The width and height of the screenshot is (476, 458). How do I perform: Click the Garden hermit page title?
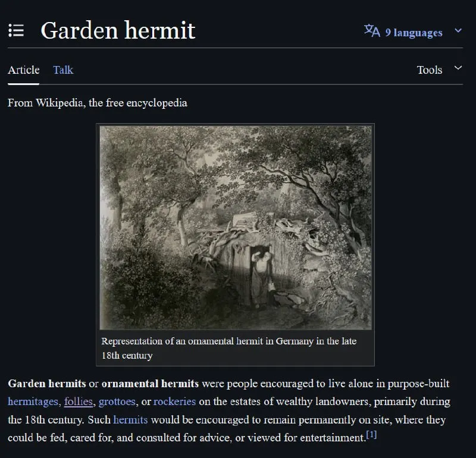[x=118, y=30]
